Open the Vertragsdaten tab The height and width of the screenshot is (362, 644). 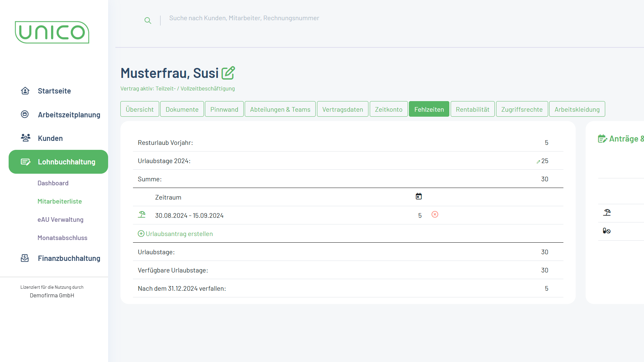[343, 109]
